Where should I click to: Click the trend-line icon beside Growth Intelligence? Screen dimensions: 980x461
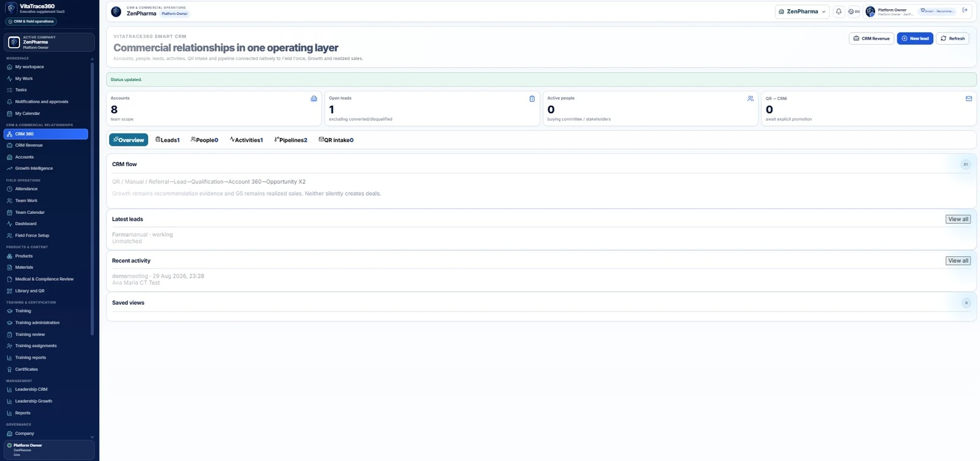point(9,169)
